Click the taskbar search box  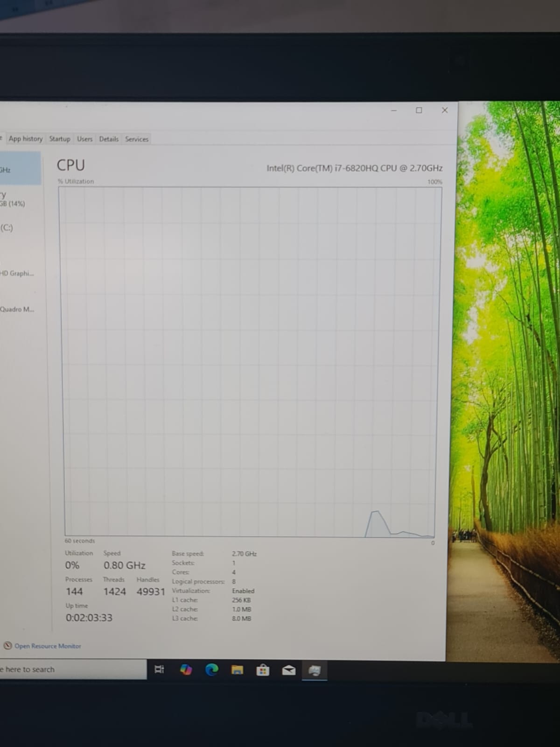click(x=73, y=669)
